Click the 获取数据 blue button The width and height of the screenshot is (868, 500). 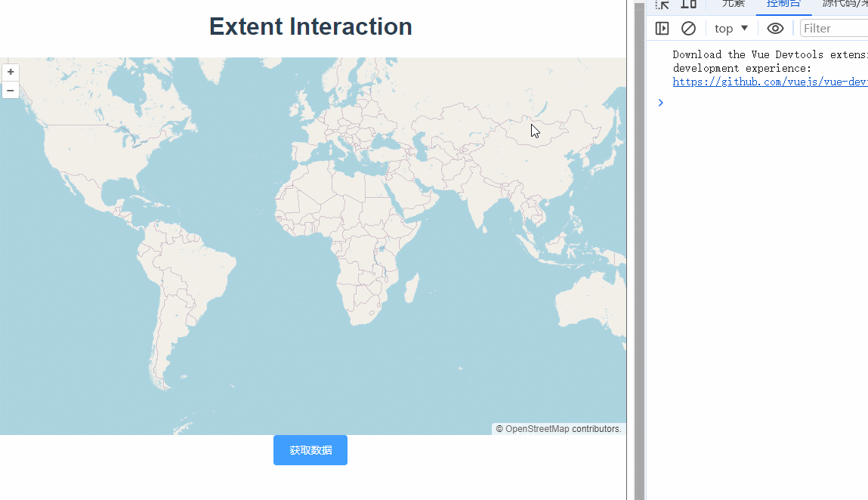pyautogui.click(x=310, y=450)
